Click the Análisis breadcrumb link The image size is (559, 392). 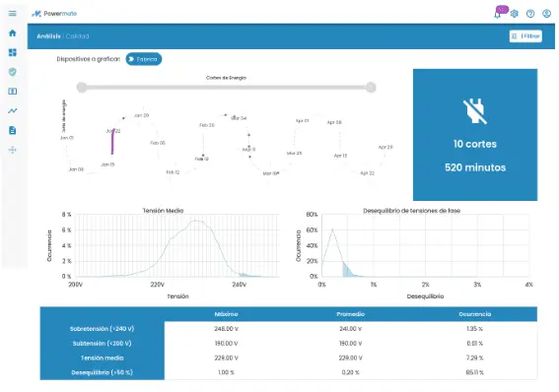(x=48, y=36)
